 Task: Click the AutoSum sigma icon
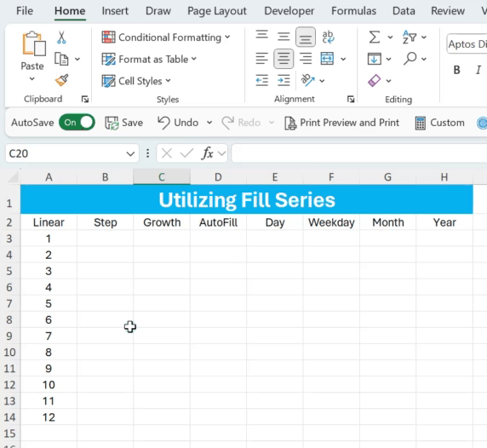coord(375,37)
